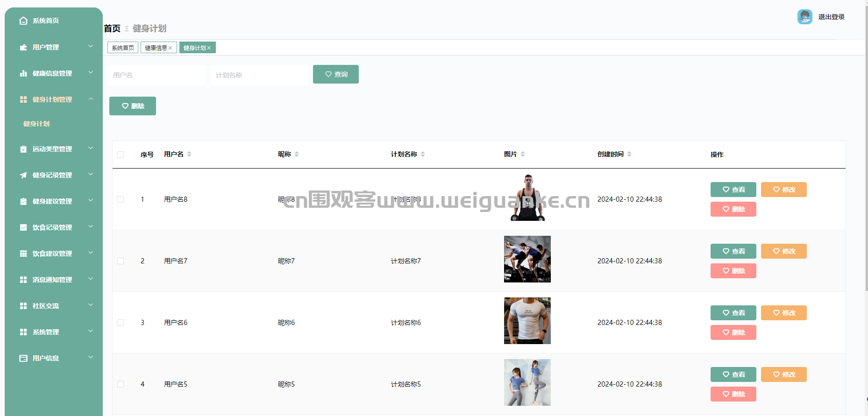Switch to the 系统首页 tab

pyautogui.click(x=123, y=48)
